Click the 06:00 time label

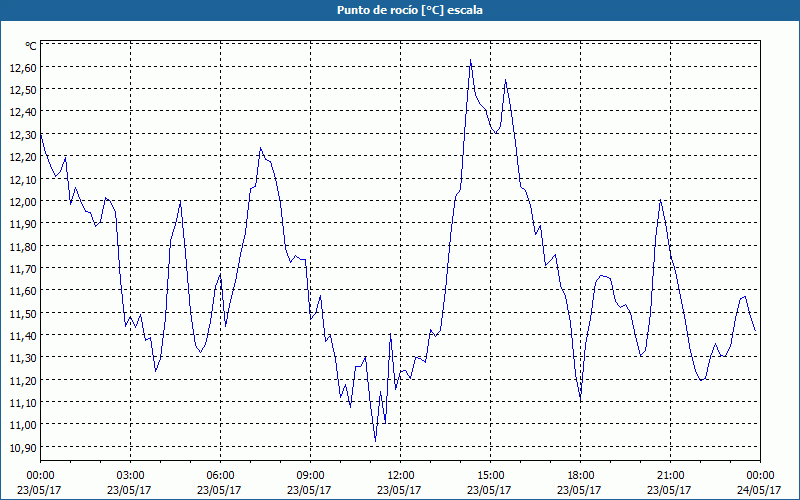(x=220, y=476)
